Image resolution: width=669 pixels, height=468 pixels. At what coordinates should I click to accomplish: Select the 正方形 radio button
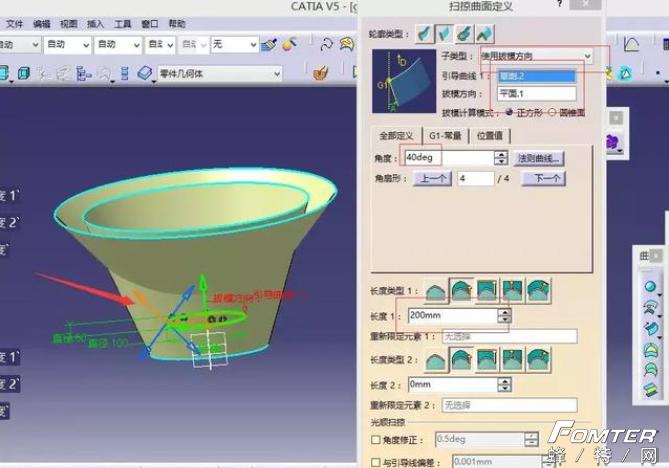coord(508,111)
